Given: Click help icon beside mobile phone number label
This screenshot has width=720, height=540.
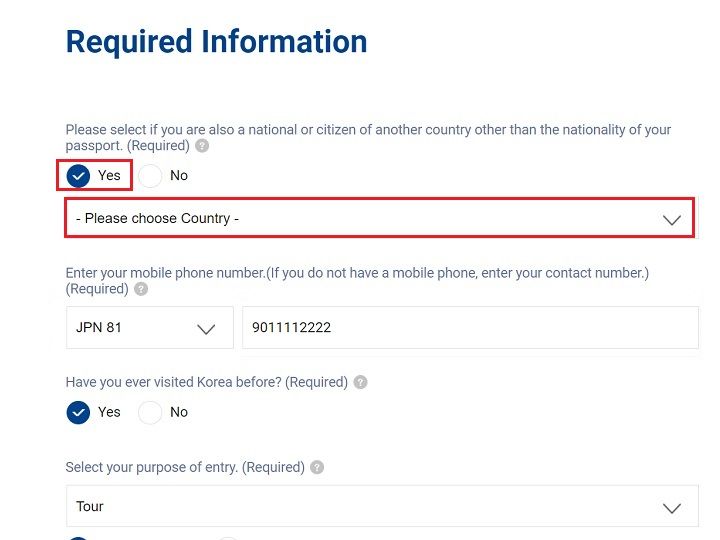Looking at the screenshot, I should 141,289.
